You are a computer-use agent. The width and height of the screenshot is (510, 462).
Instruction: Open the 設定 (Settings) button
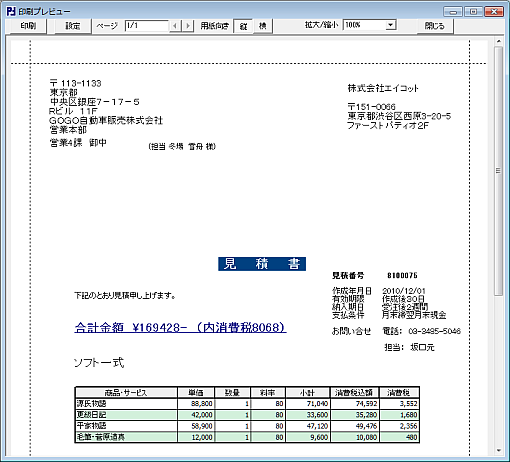point(73,26)
